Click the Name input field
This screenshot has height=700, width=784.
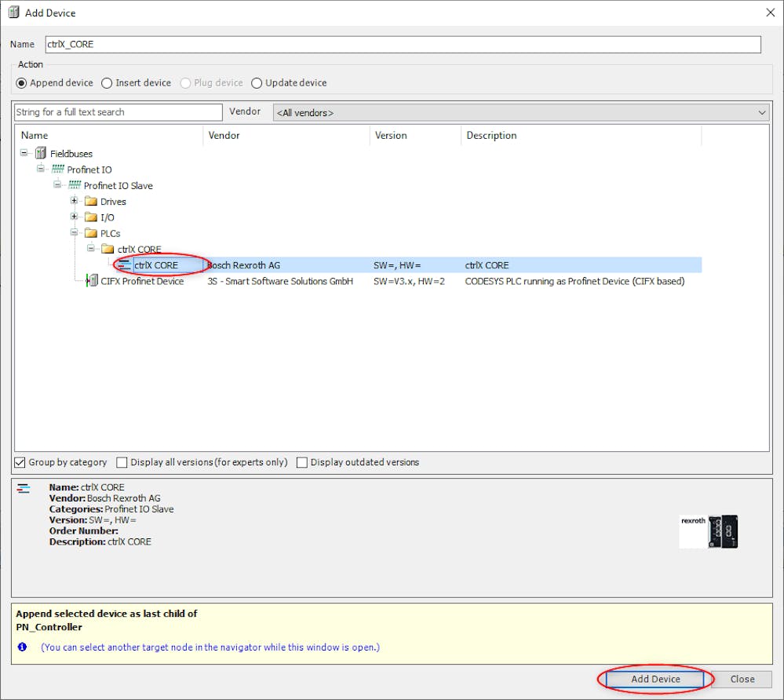pos(403,45)
